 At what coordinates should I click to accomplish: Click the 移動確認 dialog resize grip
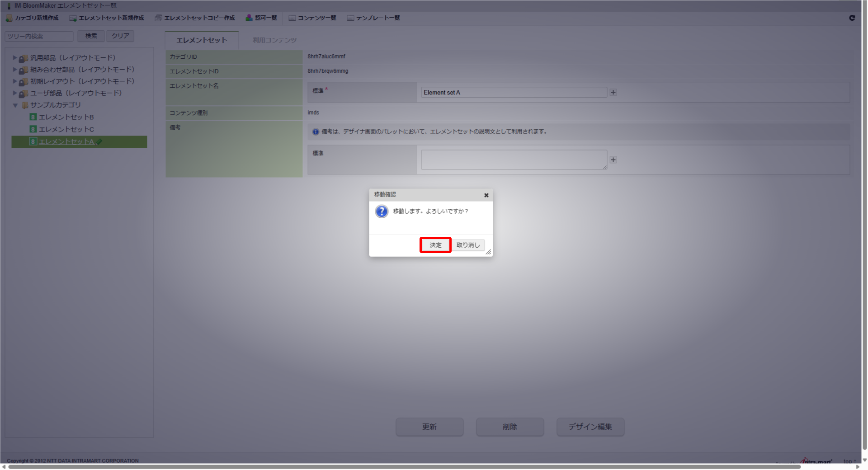pos(489,252)
